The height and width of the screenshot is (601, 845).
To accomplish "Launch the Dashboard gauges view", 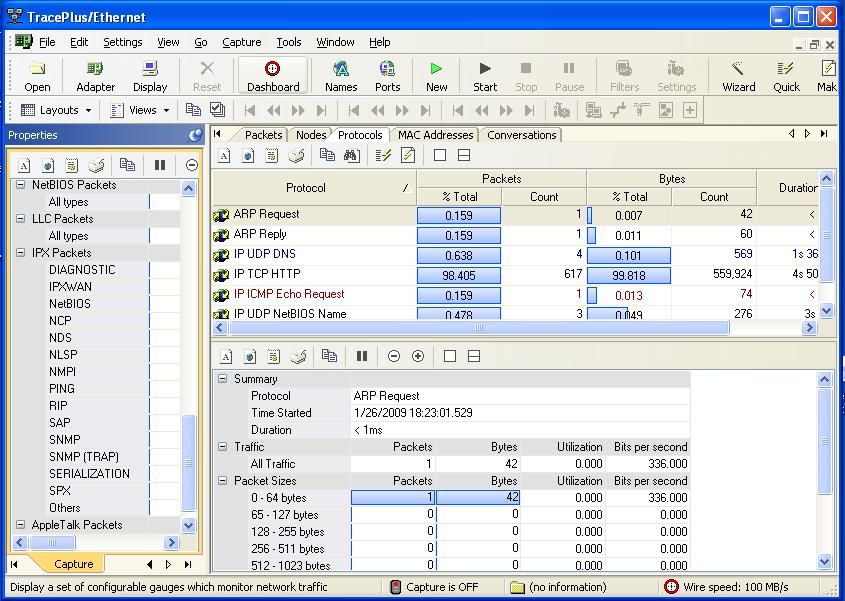I will point(273,76).
